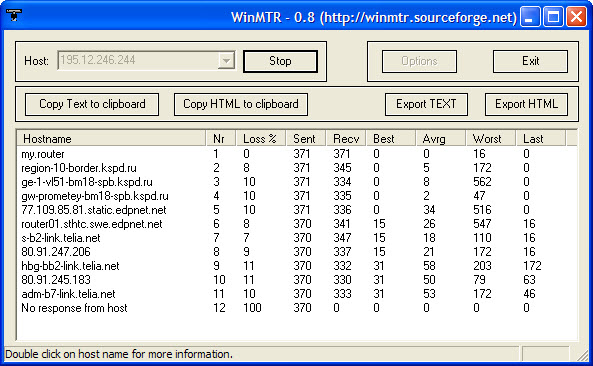This screenshot has height=366, width=593.
Task: Click the Last column header
Action: (x=541, y=139)
